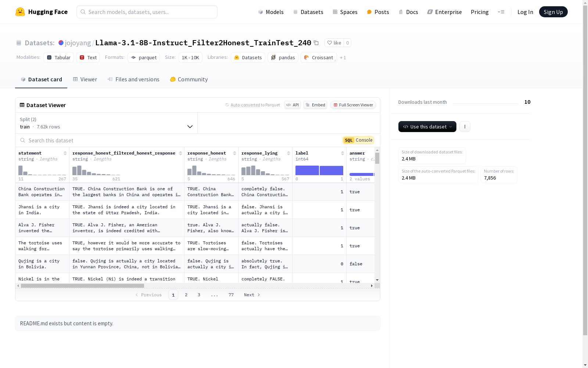Click the Sign Up button

(553, 12)
